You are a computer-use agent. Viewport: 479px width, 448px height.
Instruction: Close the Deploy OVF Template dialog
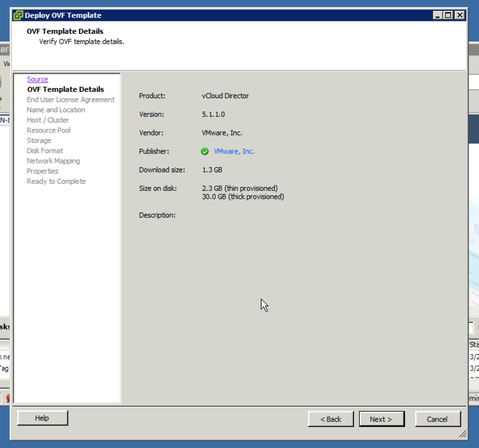pyautogui.click(x=460, y=15)
